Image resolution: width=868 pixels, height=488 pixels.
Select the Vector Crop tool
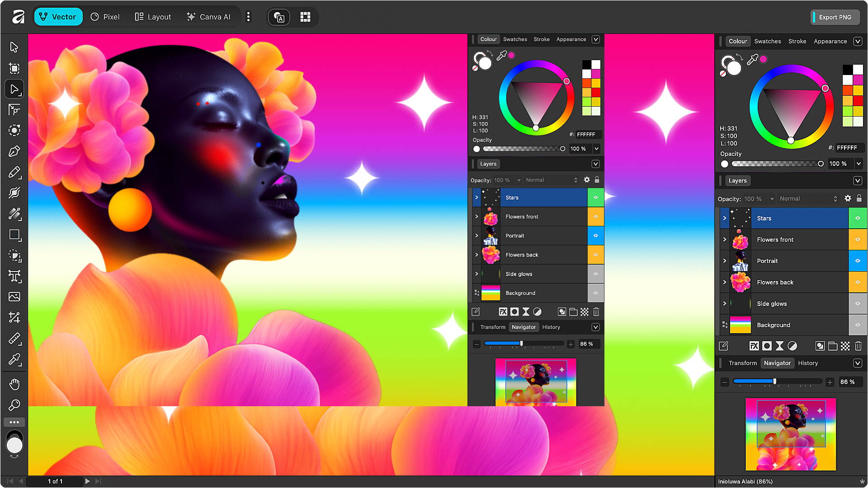click(x=14, y=318)
